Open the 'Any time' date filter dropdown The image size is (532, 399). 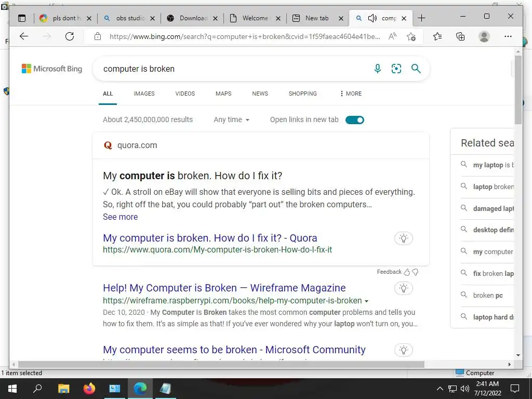coord(231,120)
